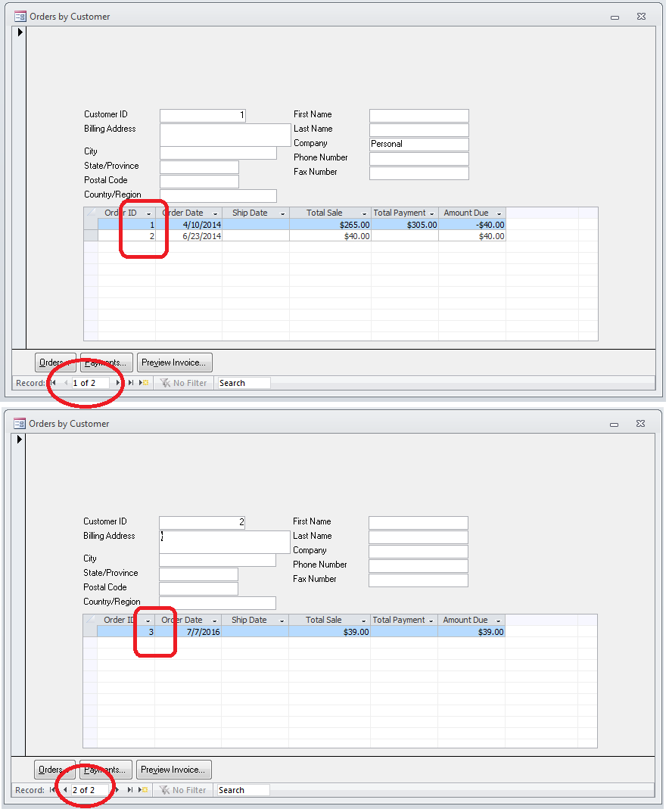The width and height of the screenshot is (669, 812).
Task: Close the bottom Orders by Customer window
Action: click(x=640, y=424)
